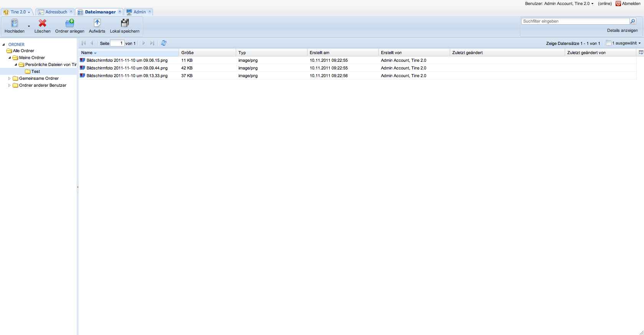Click into the Suchfilter eingeben search field
Image resolution: width=644 pixels, height=335 pixels.
[575, 21]
